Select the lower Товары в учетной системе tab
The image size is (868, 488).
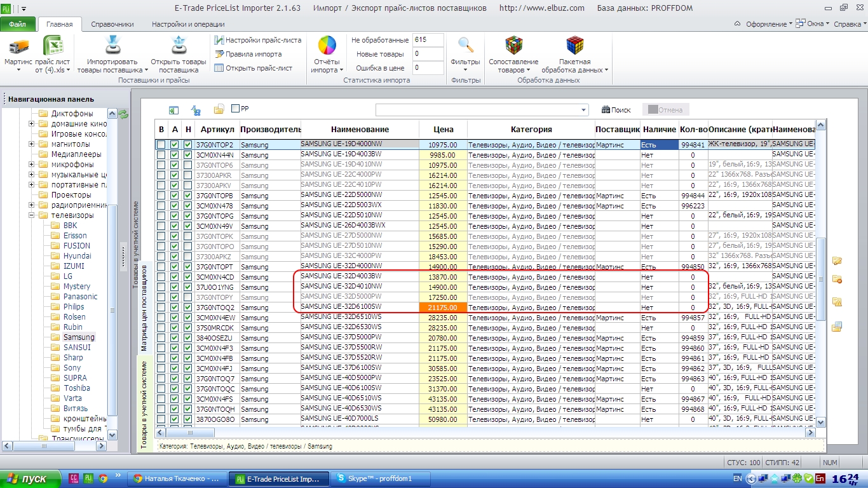pyautogui.click(x=144, y=405)
